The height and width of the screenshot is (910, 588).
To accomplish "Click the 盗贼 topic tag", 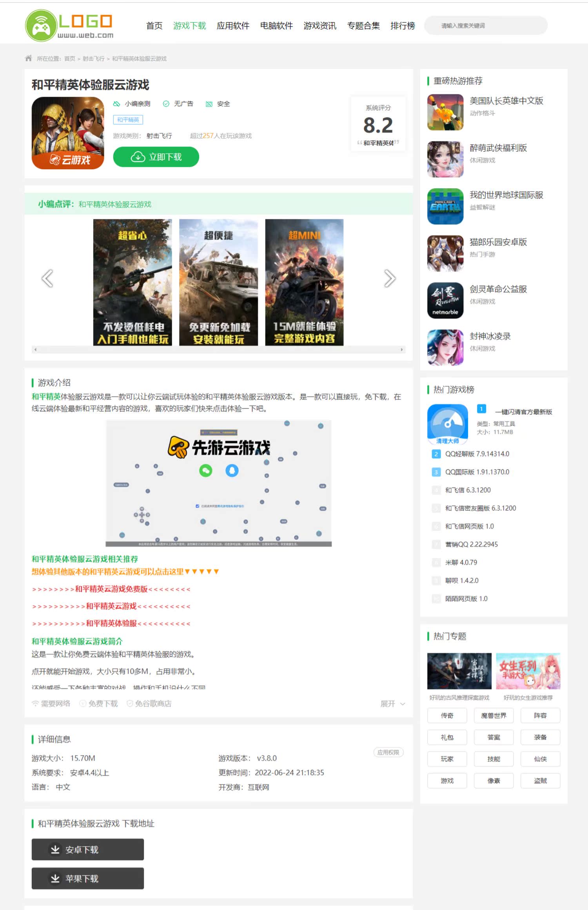I will 541,781.
